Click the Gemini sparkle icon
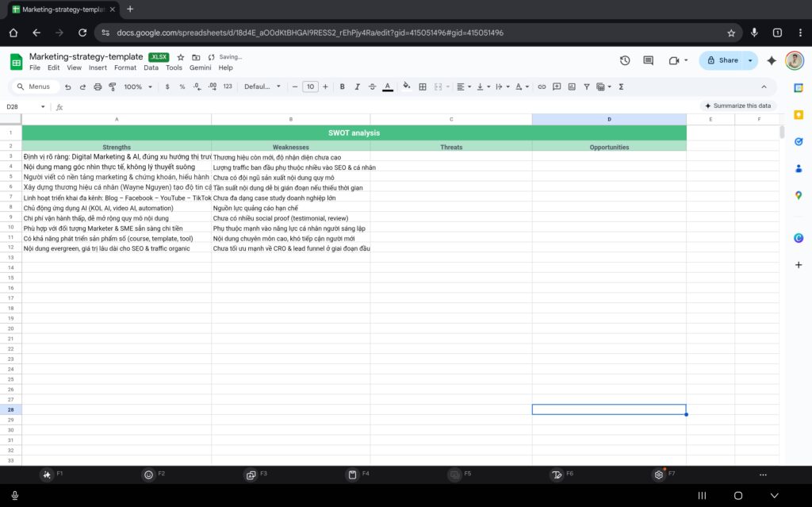This screenshot has width=812, height=507. coord(772,60)
